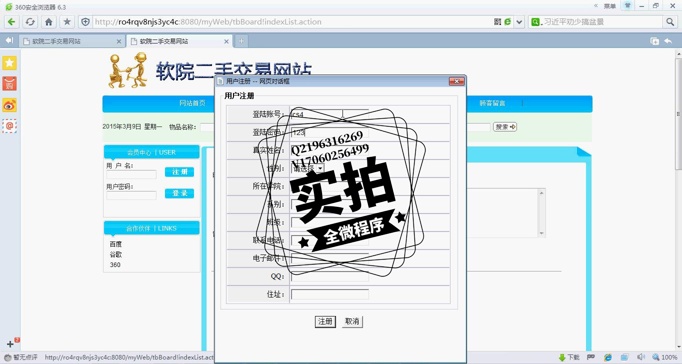Click the 取消 button in the dialog
This screenshot has height=364, width=682.
[x=352, y=322]
